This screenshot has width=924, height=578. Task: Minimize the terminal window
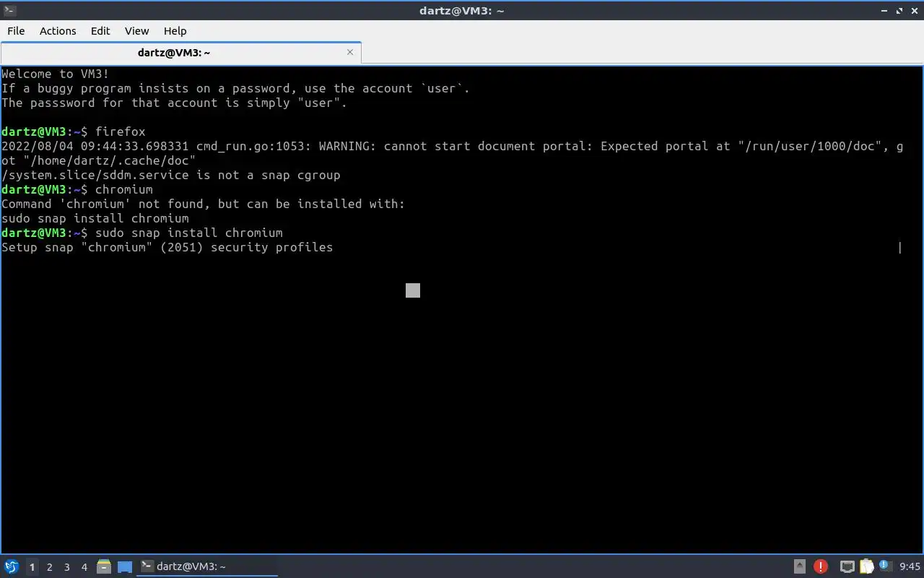click(x=885, y=11)
